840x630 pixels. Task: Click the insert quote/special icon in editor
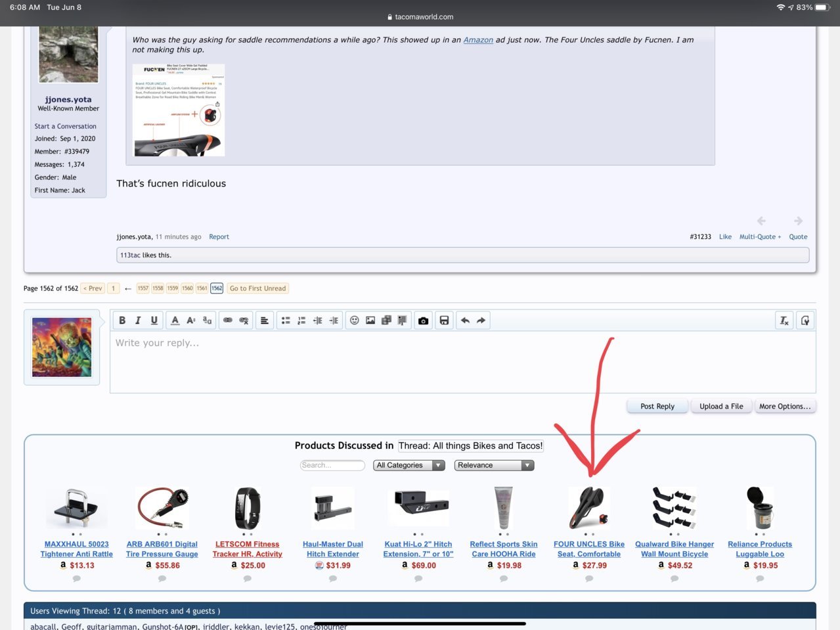402,321
